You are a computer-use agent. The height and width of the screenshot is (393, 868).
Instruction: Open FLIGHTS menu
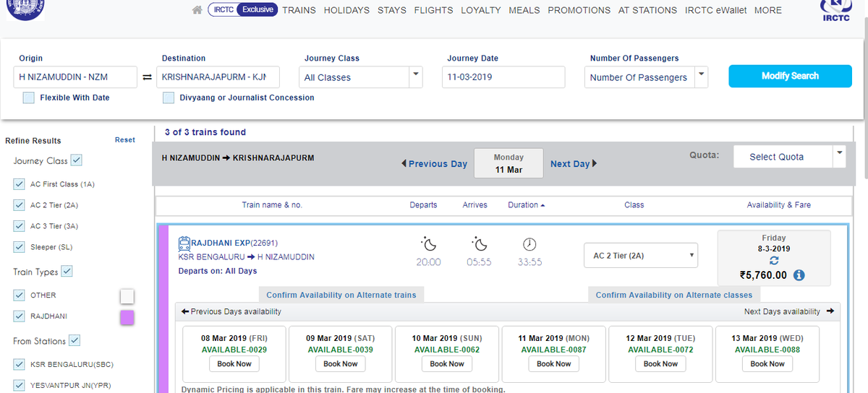(433, 10)
